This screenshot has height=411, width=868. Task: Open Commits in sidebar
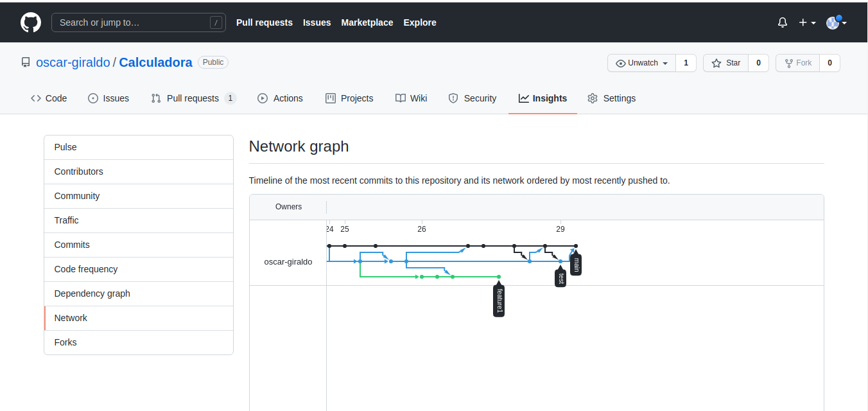click(139, 245)
